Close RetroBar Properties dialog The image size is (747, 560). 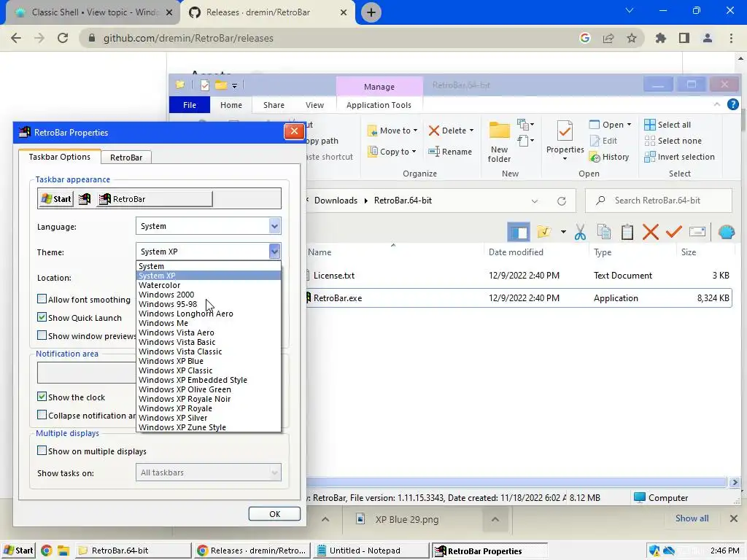tap(294, 131)
